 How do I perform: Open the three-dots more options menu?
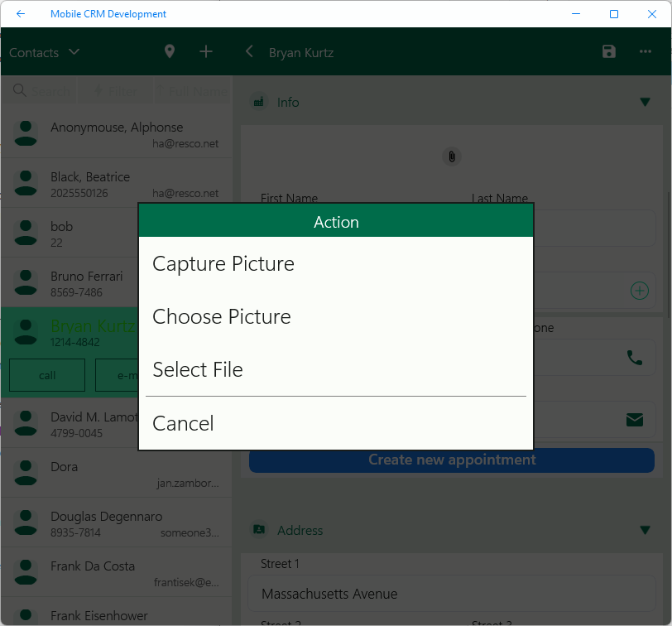[x=646, y=52]
